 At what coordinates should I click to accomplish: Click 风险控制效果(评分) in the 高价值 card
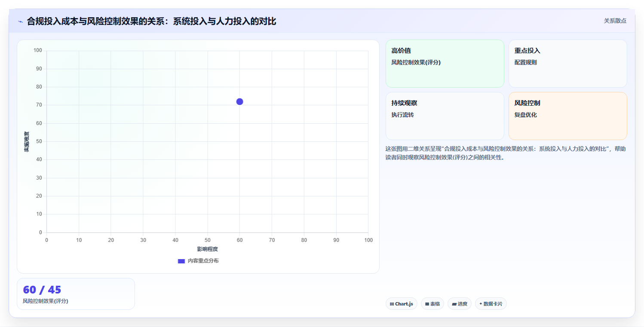(416, 62)
